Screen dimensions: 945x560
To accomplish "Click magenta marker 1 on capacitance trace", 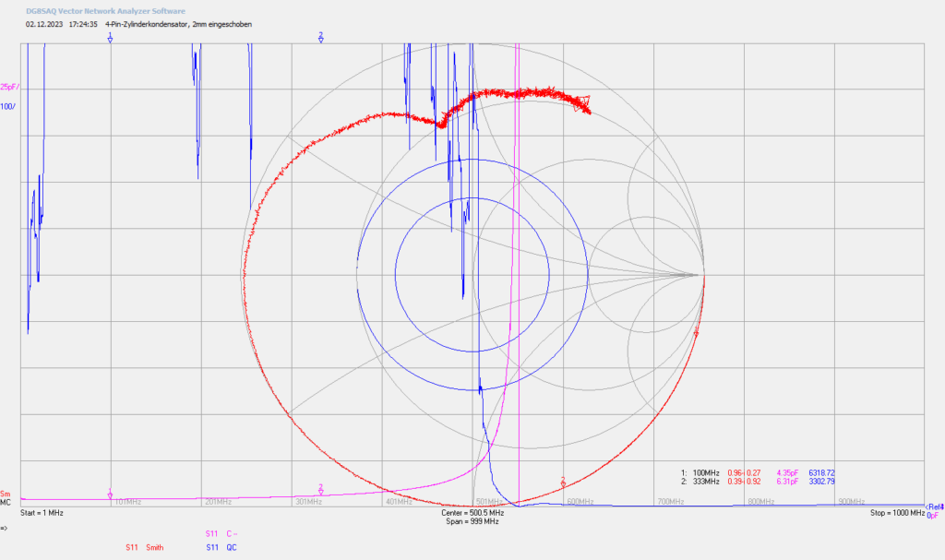I will pyautogui.click(x=110, y=494).
